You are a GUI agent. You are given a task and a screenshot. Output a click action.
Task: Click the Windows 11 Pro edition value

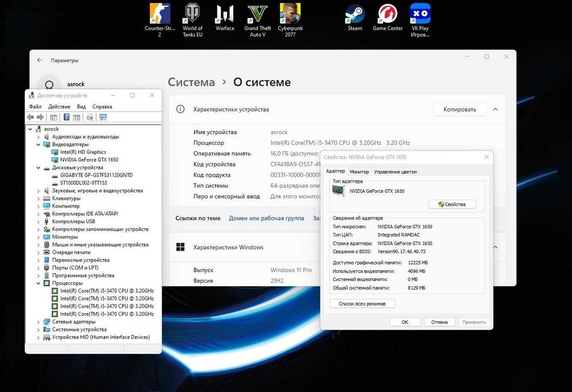point(291,270)
